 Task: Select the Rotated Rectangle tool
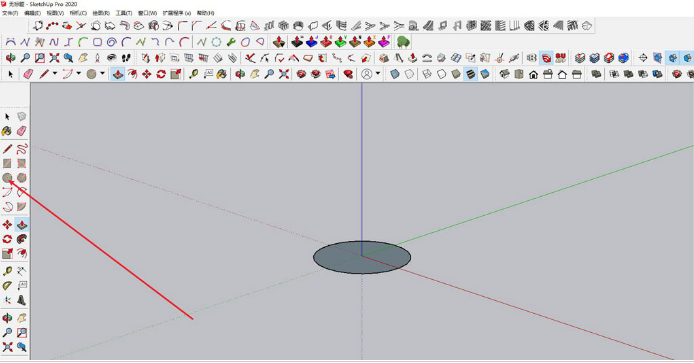[x=22, y=163]
